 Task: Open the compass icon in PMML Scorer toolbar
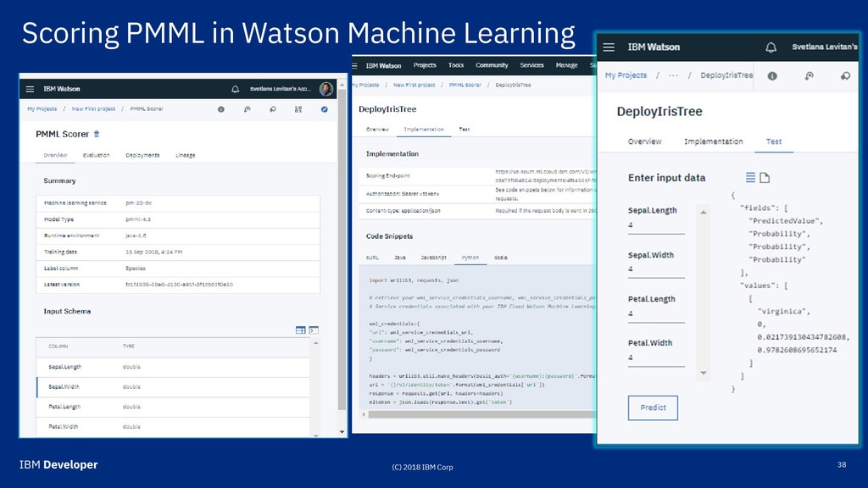324,109
